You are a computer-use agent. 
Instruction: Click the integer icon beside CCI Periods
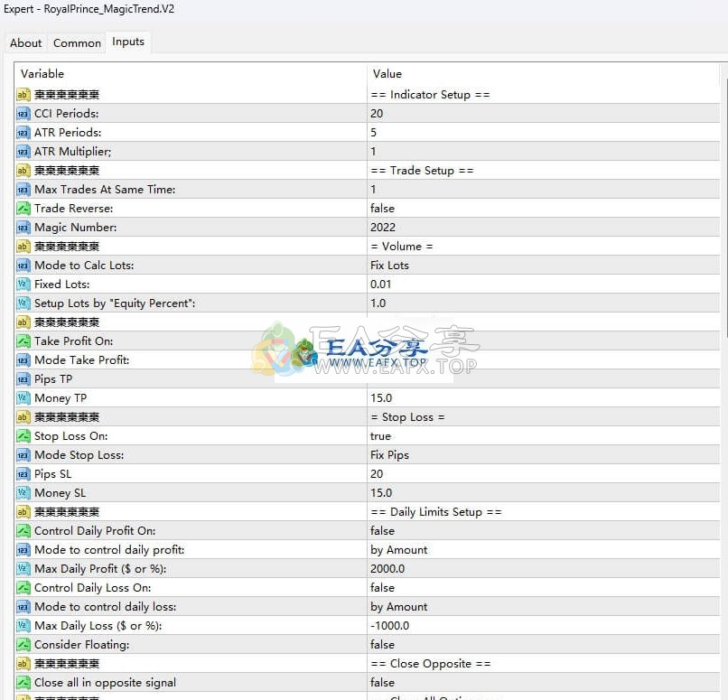pos(23,114)
